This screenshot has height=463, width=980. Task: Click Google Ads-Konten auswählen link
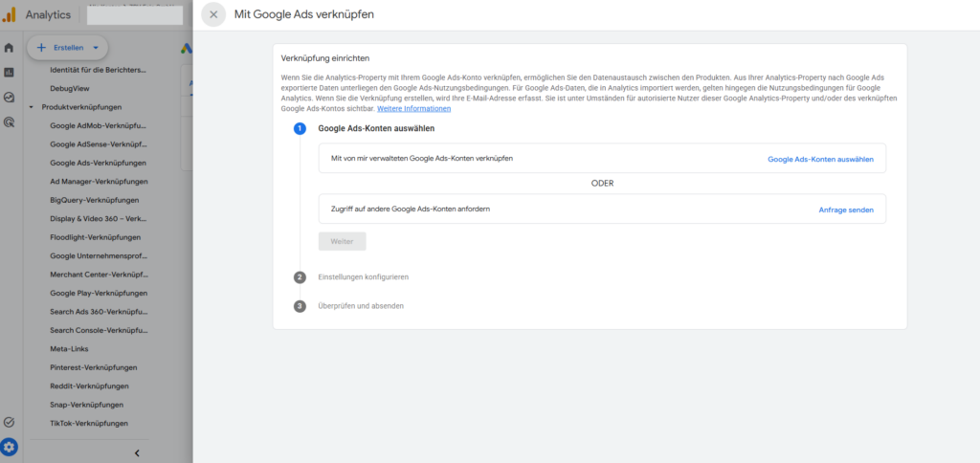[x=820, y=160]
